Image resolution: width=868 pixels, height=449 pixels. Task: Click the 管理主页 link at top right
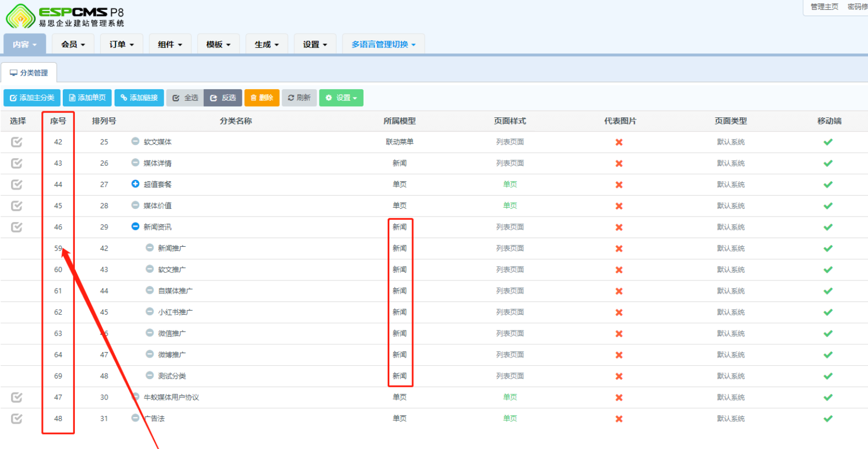click(824, 7)
